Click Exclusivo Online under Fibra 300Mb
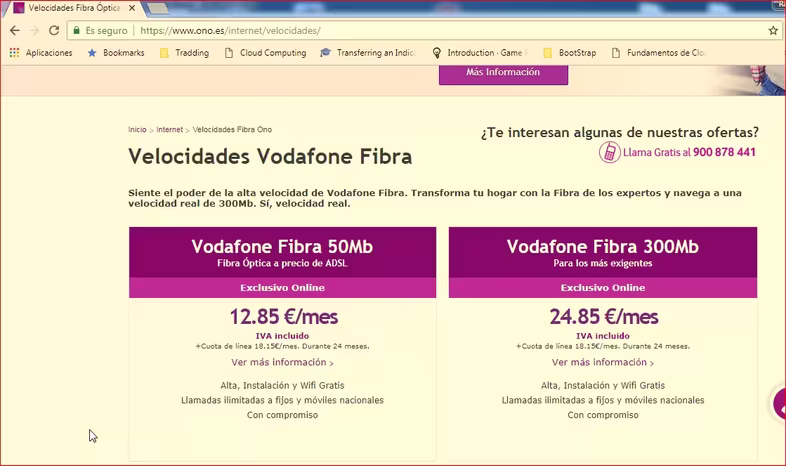This screenshot has height=466, width=786. (603, 288)
